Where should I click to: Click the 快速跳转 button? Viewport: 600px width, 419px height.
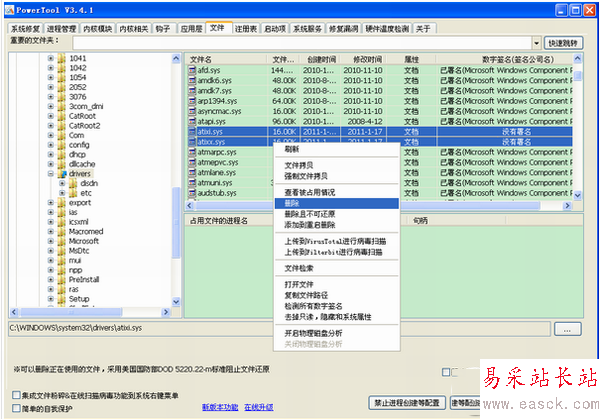[x=563, y=43]
